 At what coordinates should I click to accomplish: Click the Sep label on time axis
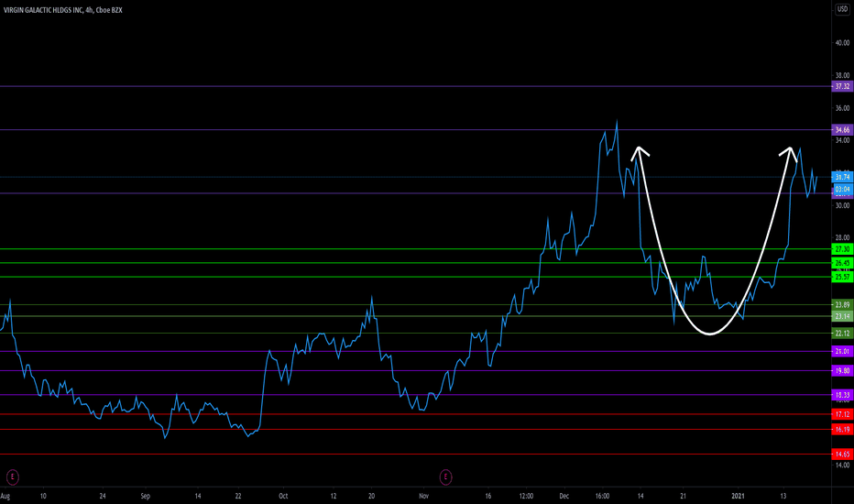[x=145, y=496]
